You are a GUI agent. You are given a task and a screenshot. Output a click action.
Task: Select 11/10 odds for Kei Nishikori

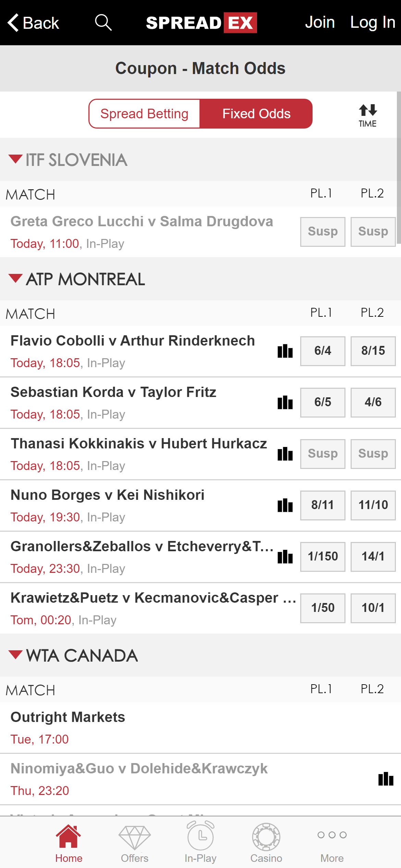click(x=373, y=505)
